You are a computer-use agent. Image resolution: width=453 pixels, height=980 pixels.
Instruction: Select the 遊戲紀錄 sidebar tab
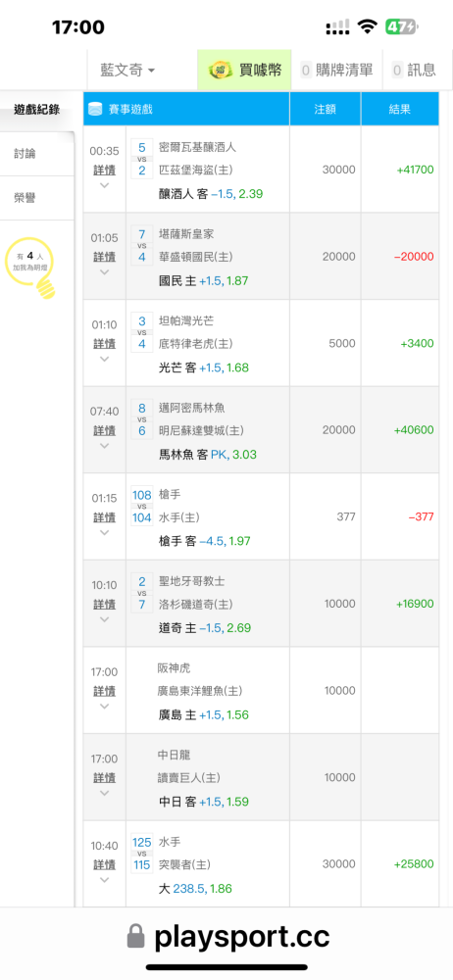[x=37, y=110]
